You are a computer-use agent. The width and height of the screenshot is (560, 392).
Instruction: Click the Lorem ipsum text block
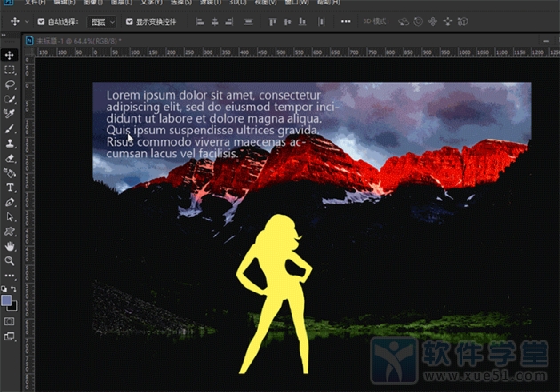pyautogui.click(x=221, y=124)
